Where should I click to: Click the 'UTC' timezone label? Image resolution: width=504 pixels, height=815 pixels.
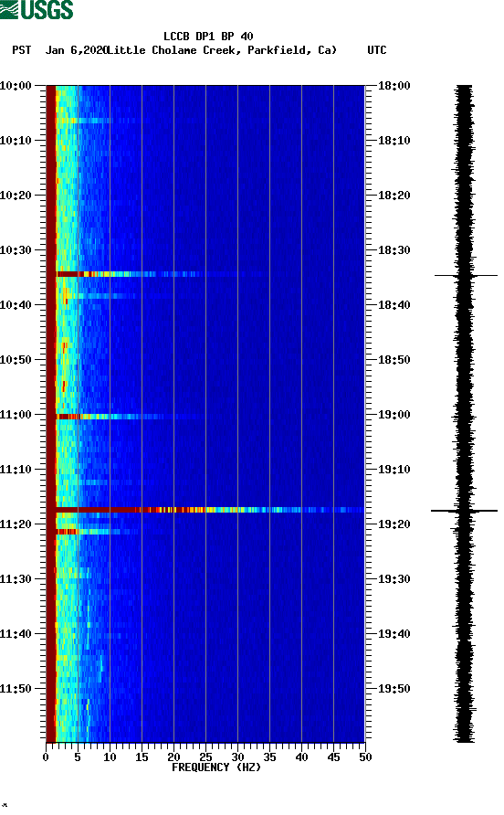click(377, 50)
